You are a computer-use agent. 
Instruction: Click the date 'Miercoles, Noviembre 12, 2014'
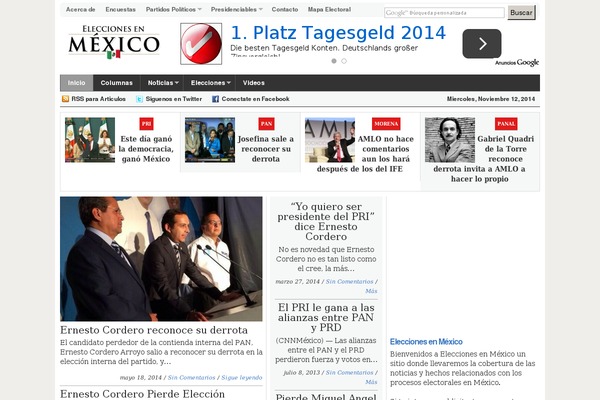pos(491,99)
